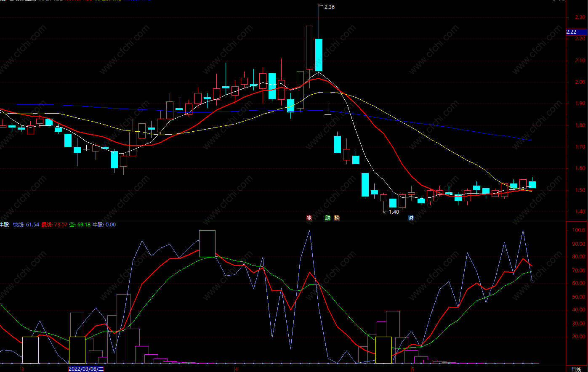Click the 2.00 price axis label
The image size is (588, 372).
580,82
